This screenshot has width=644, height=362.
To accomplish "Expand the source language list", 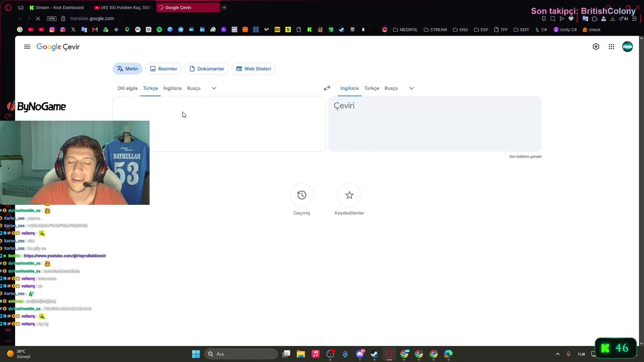I will click(214, 88).
